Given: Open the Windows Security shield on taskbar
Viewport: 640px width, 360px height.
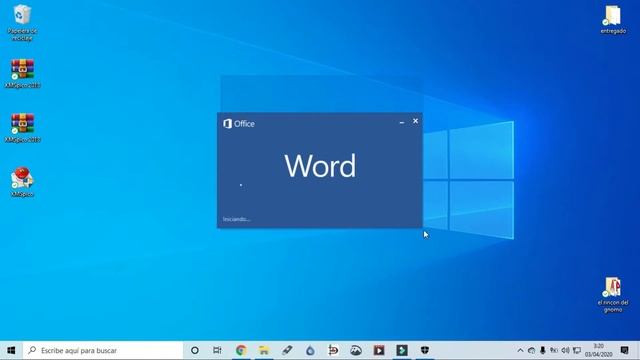Looking at the screenshot, I should coord(425,350).
